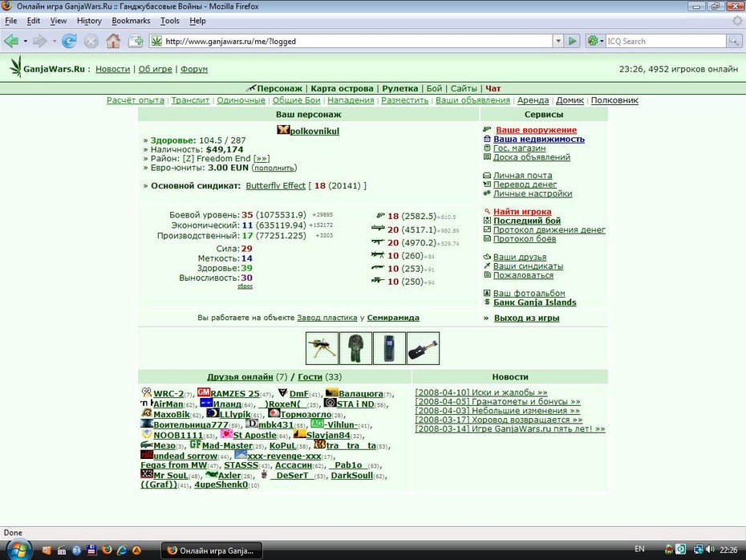The height and width of the screenshot is (560, 746).
Task: Click the magnifier icon in ICQ Search
Action: pos(734,42)
